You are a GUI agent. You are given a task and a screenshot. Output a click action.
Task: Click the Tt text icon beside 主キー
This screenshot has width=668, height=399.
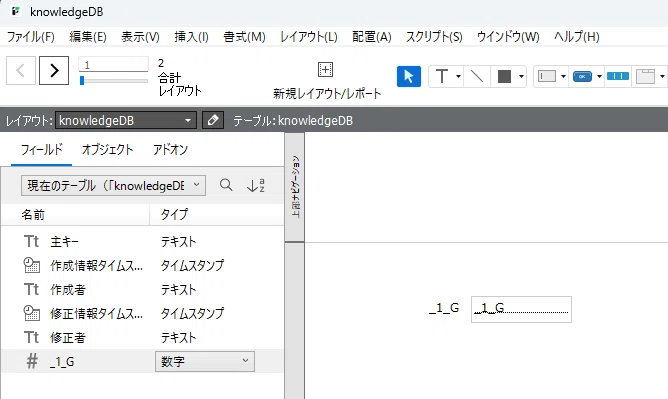[32, 242]
